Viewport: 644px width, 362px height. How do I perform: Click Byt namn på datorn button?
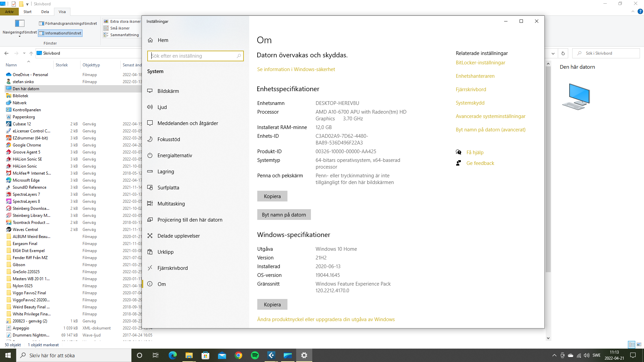(284, 215)
